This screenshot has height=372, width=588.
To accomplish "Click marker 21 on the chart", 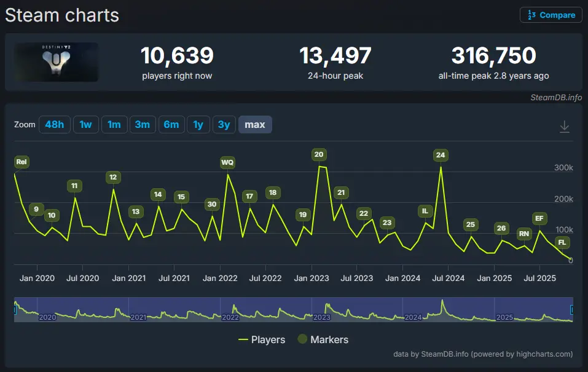I will tap(341, 192).
